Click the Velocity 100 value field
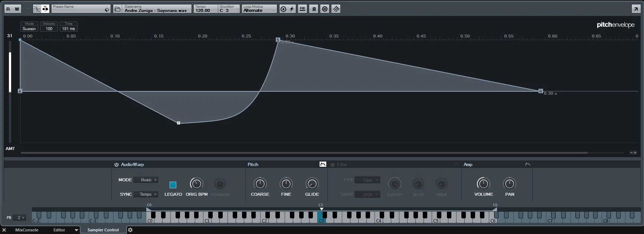This screenshot has height=234, width=644. (x=49, y=27)
